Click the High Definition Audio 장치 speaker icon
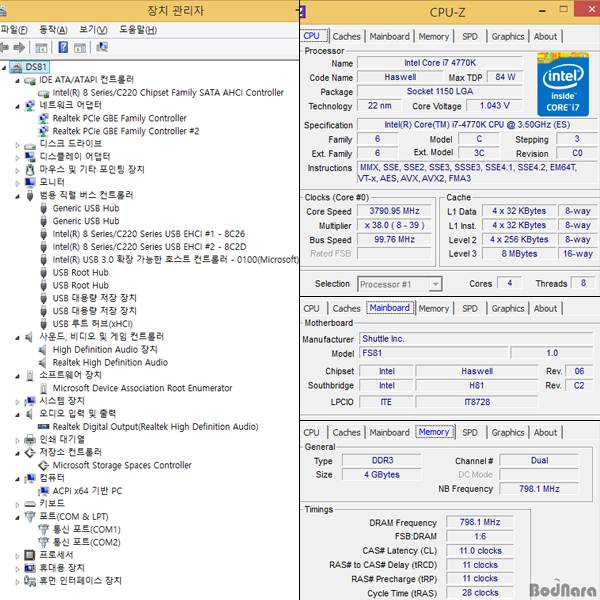 coord(43,349)
